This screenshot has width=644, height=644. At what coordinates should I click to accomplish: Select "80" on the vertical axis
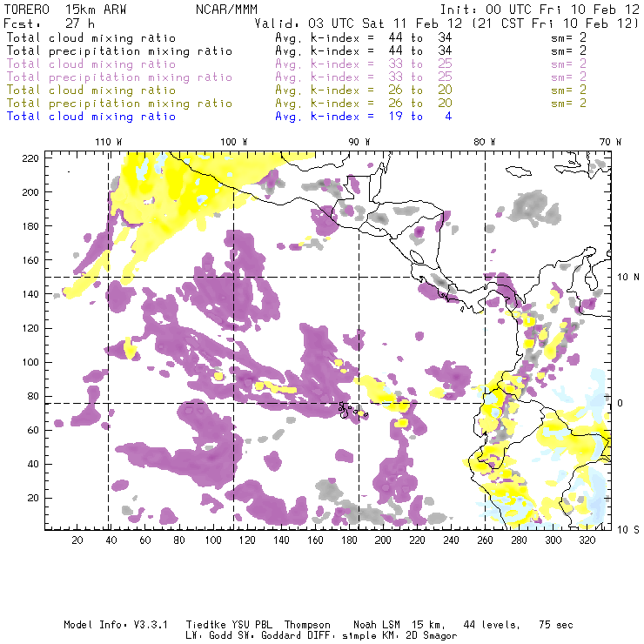(x=33, y=396)
